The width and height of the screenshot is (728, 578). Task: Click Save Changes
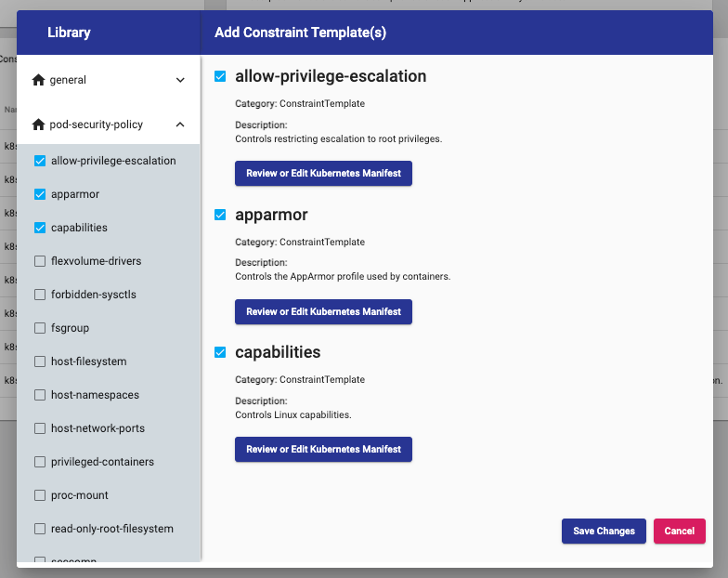pyautogui.click(x=604, y=531)
